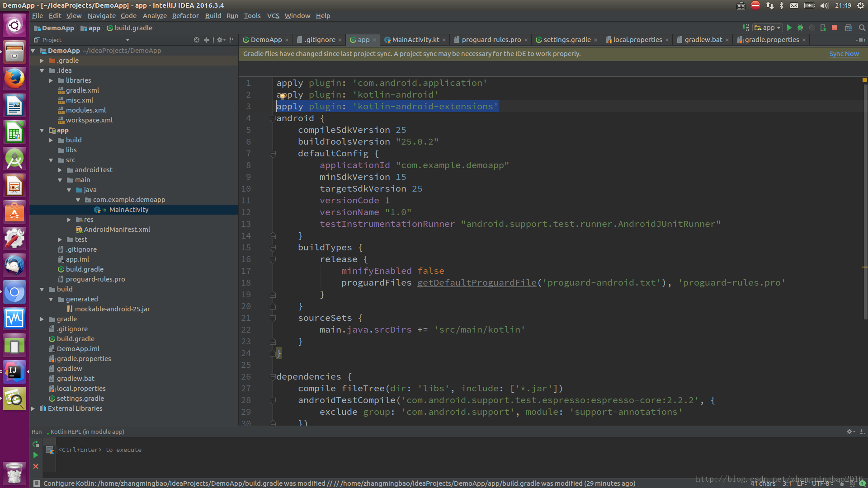This screenshot has width=868, height=488.
Task: Start debugging with the bug icon
Action: click(801, 28)
